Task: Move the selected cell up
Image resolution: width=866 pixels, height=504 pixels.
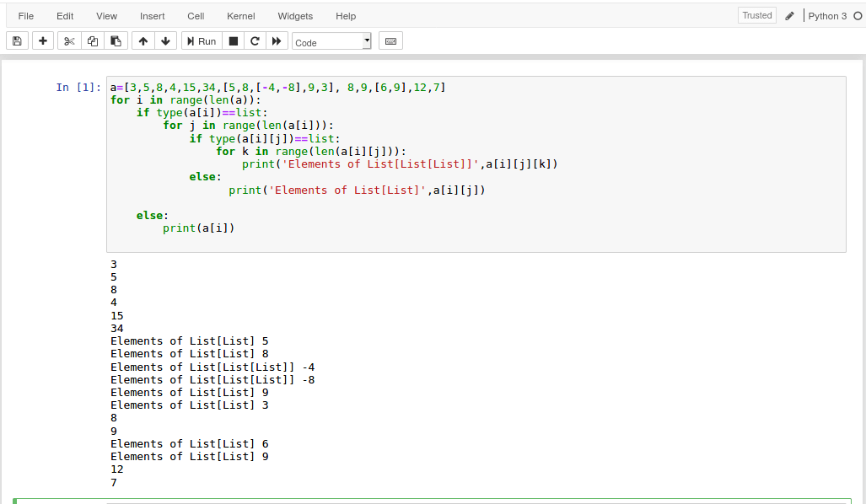Action: [143, 40]
